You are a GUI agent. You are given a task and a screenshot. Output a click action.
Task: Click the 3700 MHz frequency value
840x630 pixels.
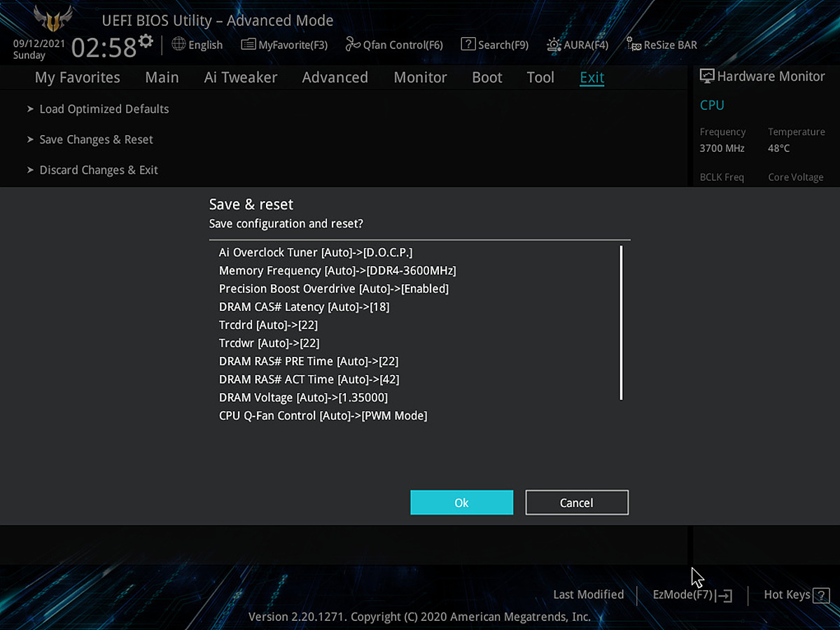click(x=722, y=148)
